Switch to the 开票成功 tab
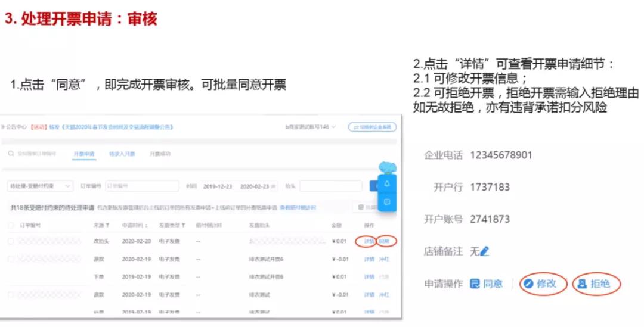644x327 pixels. [160, 154]
